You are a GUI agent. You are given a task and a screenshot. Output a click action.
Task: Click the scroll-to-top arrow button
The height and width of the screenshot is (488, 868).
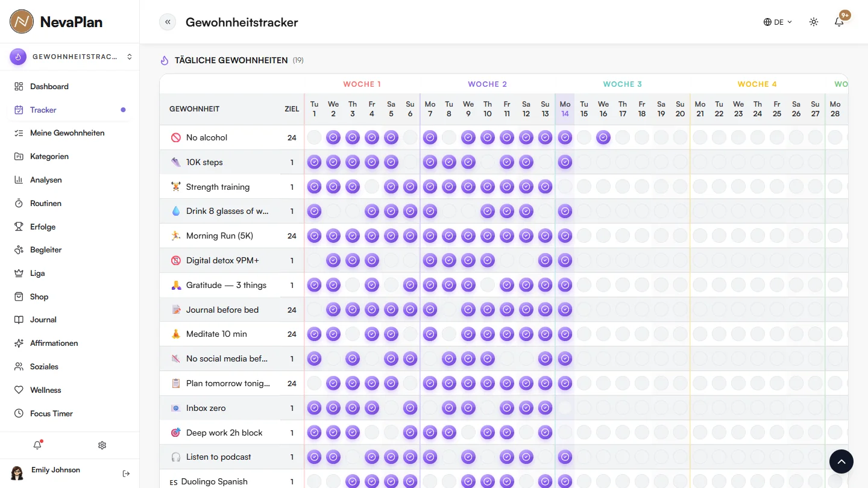841,461
